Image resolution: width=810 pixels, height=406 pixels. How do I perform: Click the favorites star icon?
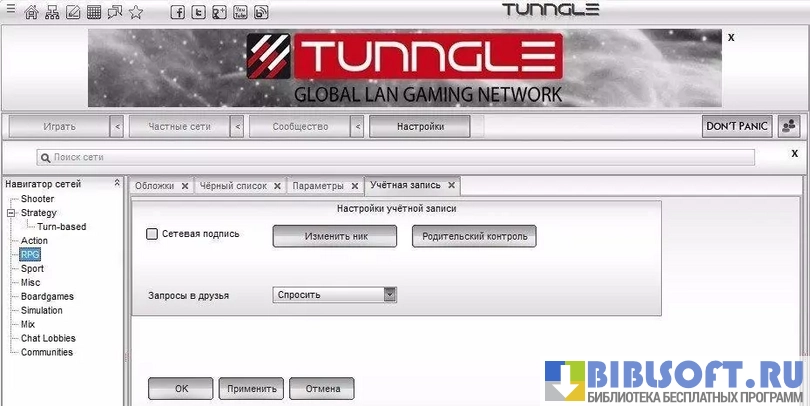coord(136,12)
